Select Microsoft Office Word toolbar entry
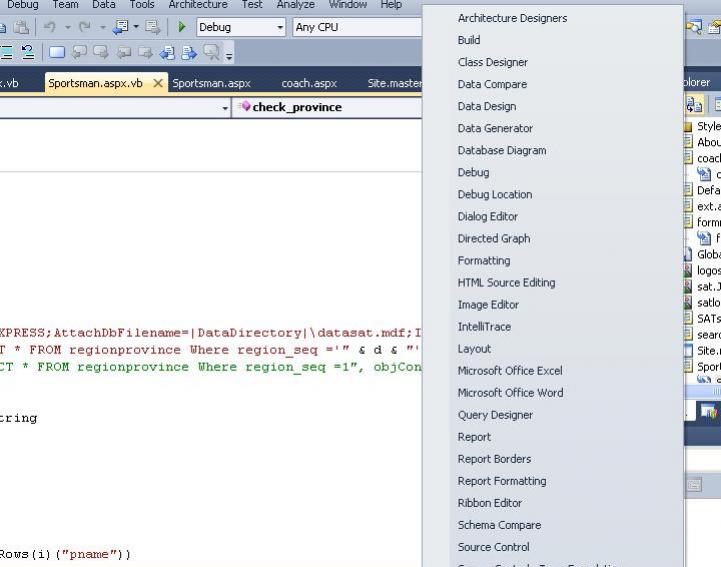Image resolution: width=721 pixels, height=567 pixels. click(x=510, y=393)
